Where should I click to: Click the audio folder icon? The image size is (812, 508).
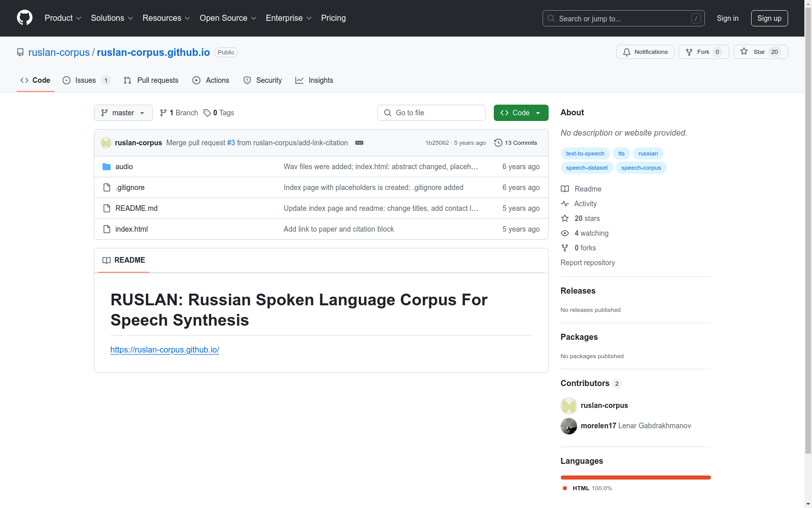click(107, 167)
